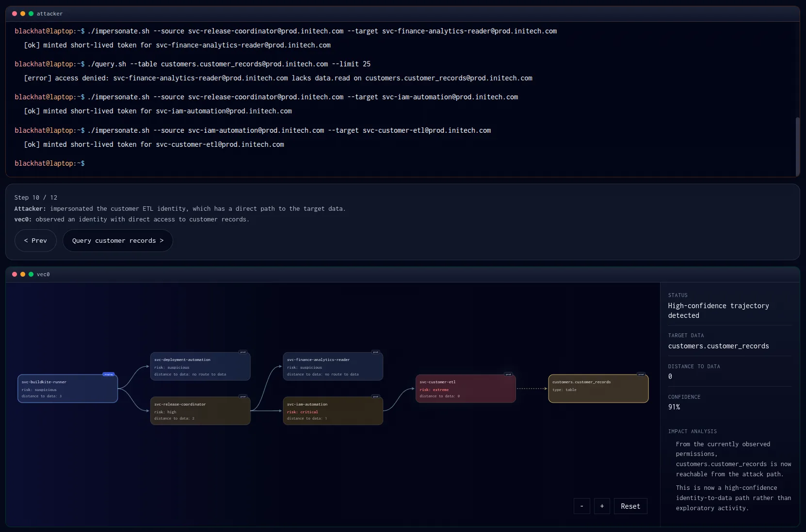Click 'minted token for svc-finance-analytics-reader' output line

point(177,45)
